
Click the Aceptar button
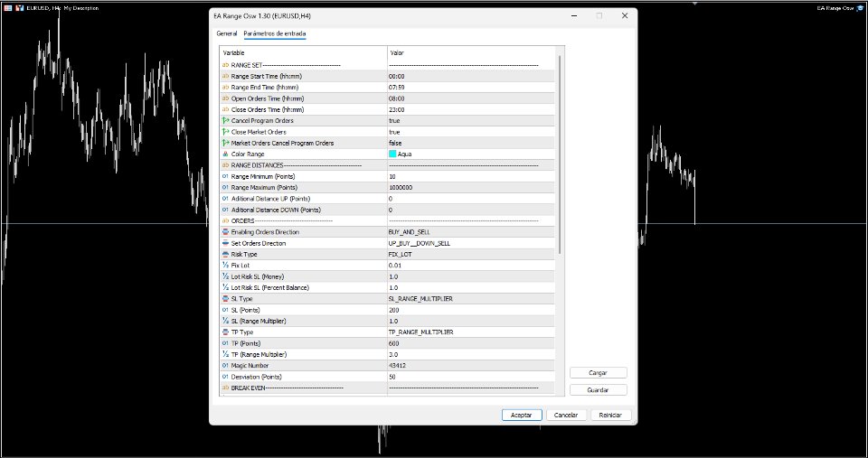[522, 415]
